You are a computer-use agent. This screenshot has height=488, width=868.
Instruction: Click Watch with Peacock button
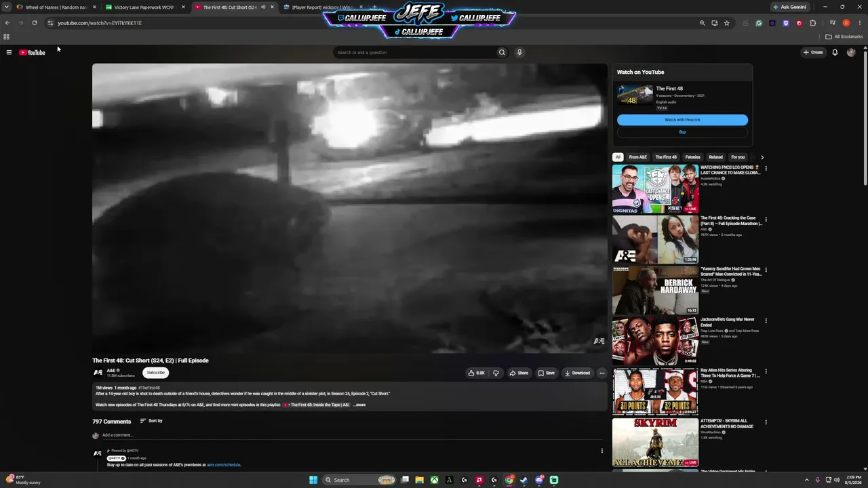coord(682,120)
